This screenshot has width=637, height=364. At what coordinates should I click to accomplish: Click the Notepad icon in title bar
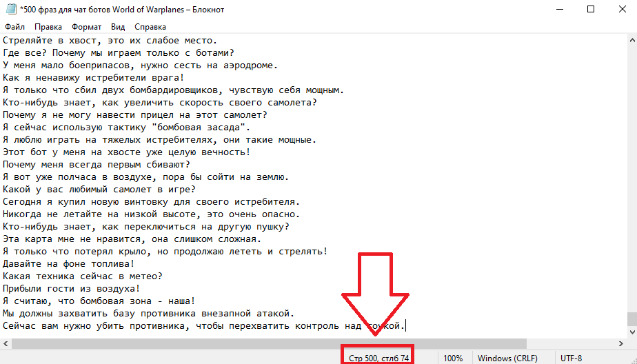click(11, 9)
